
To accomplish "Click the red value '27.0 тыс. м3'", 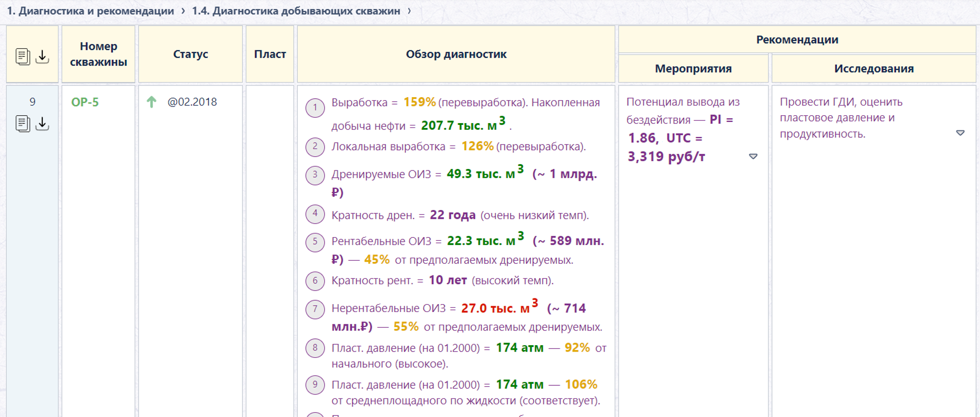I will coord(500,307).
